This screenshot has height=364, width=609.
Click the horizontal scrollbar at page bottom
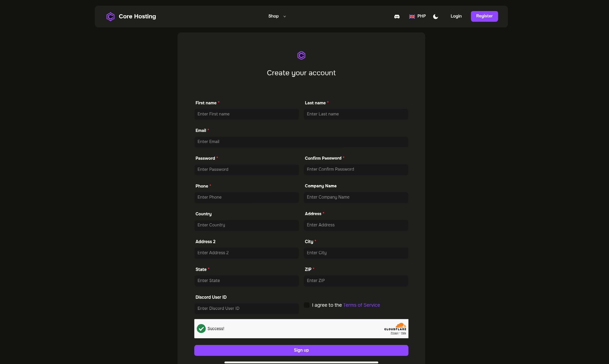click(301, 362)
